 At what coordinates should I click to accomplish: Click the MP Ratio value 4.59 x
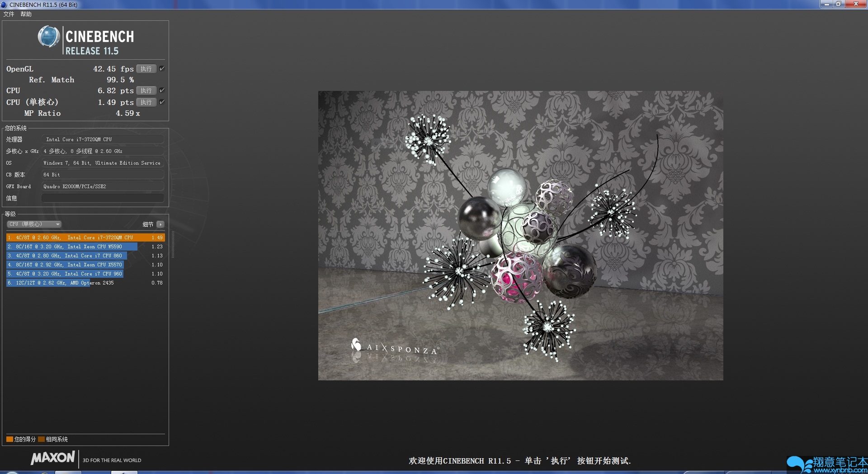tap(127, 113)
